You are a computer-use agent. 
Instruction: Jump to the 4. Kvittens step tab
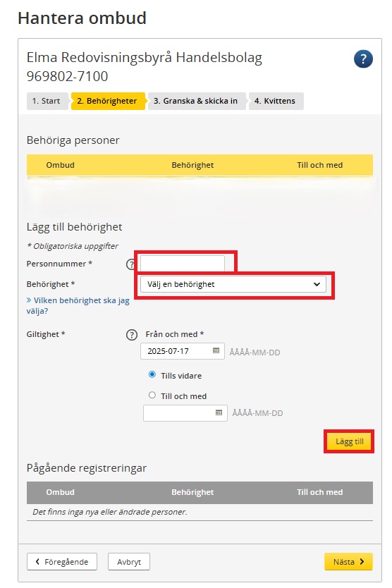275,101
